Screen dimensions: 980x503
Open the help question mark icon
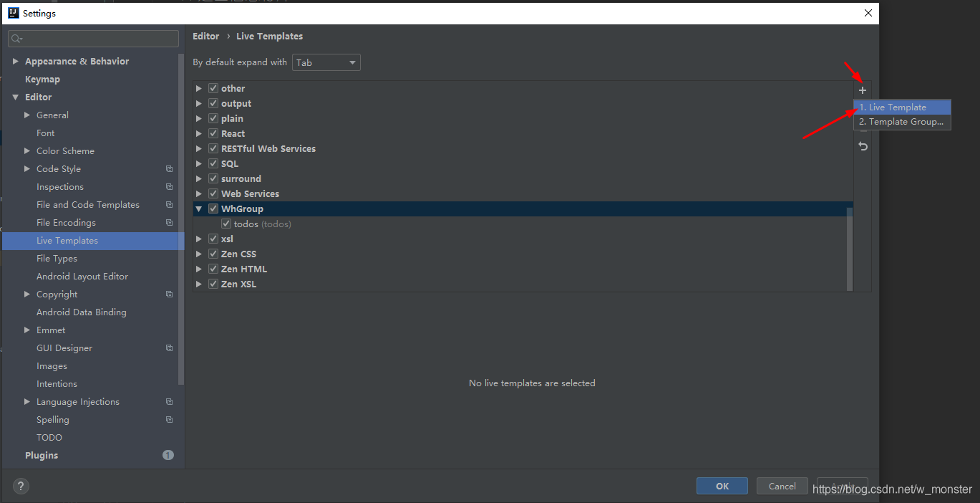pyautogui.click(x=21, y=486)
